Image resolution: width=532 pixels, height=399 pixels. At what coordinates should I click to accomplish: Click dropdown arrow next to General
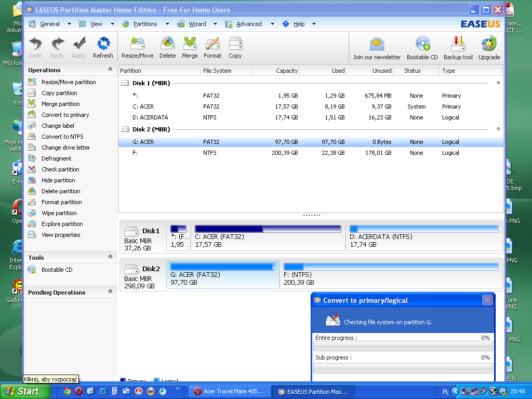point(69,24)
